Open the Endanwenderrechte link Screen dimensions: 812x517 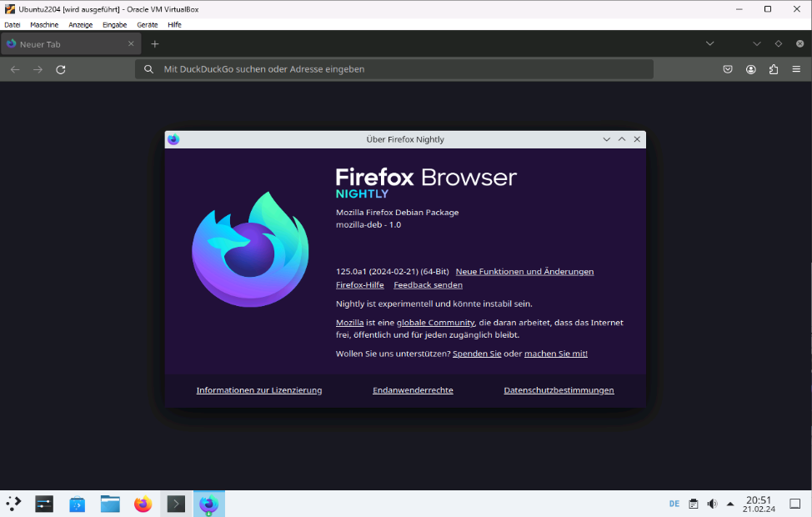[413, 390]
